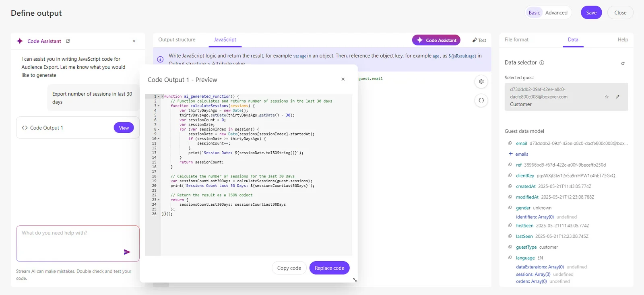Close the Code Assistant side panel
The width and height of the screenshot is (644, 295).
[134, 41]
